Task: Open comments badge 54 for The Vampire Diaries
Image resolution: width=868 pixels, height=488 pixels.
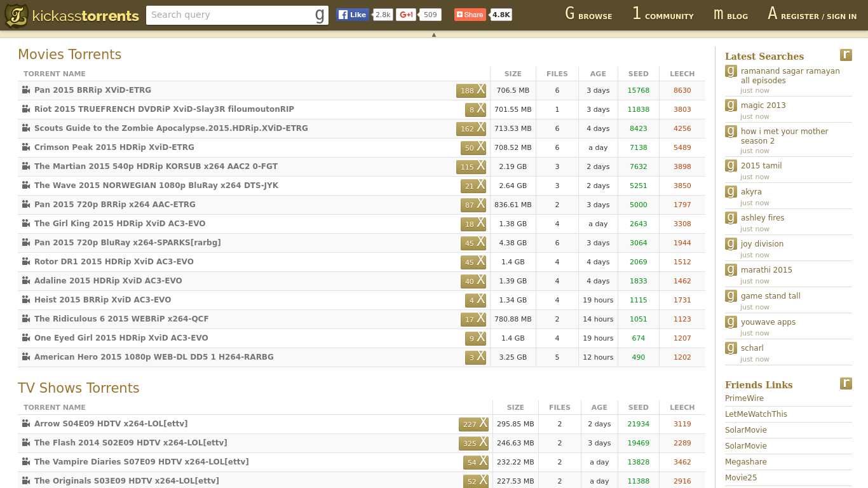Action: [x=476, y=462]
